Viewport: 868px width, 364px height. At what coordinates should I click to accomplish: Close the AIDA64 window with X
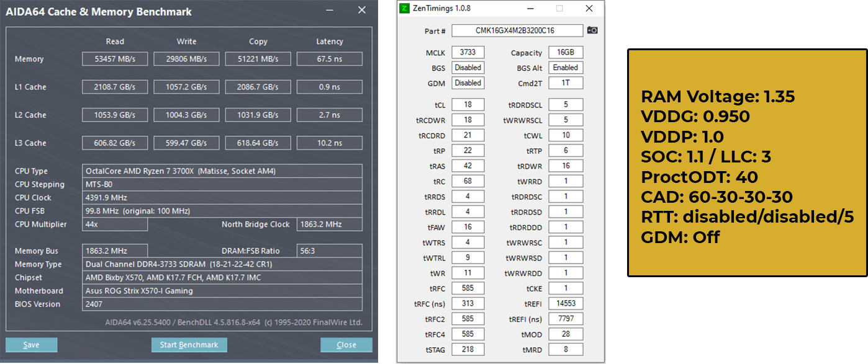[362, 10]
